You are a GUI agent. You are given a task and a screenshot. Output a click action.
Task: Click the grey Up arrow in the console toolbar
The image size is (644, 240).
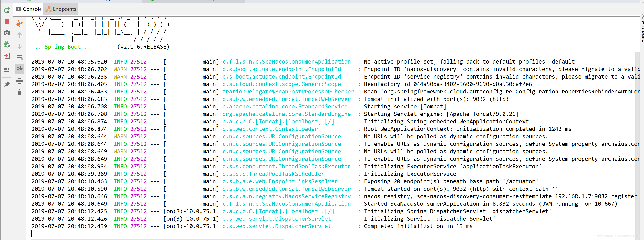pos(20,35)
